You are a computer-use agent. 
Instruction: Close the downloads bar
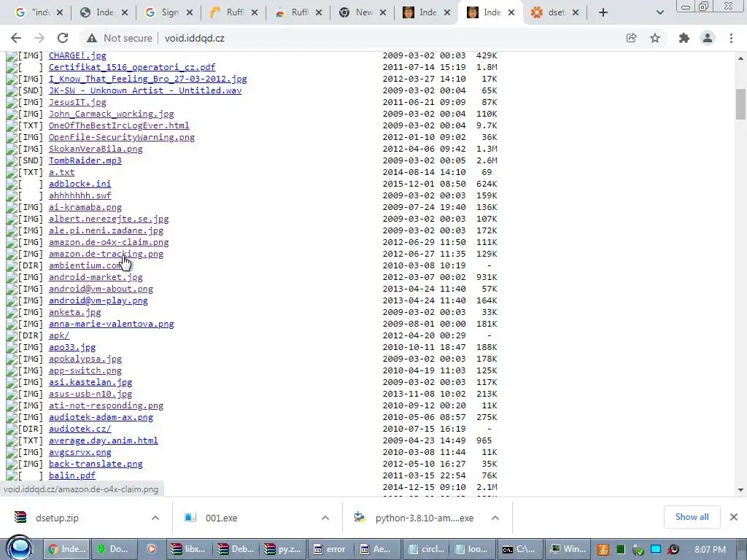point(734,517)
